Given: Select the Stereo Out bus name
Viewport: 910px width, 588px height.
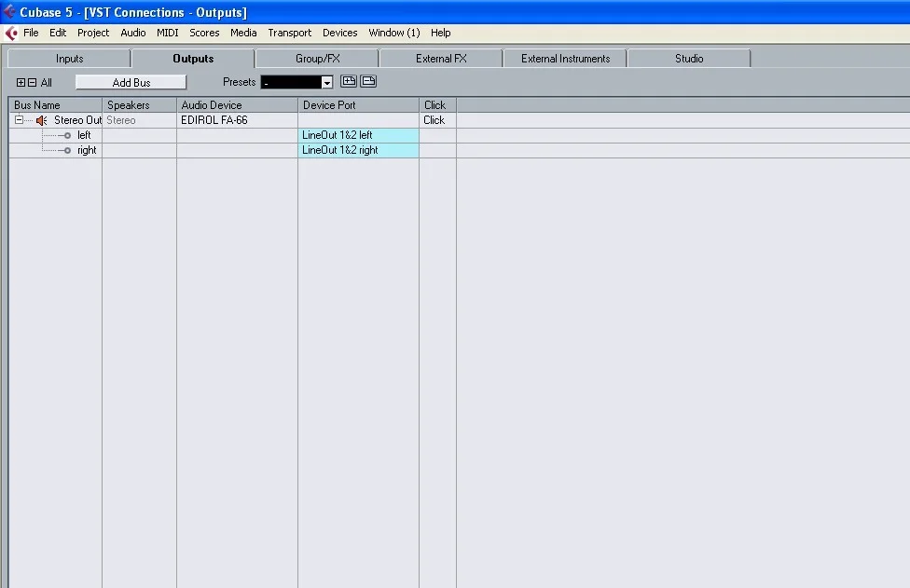Looking at the screenshot, I should tap(77, 120).
